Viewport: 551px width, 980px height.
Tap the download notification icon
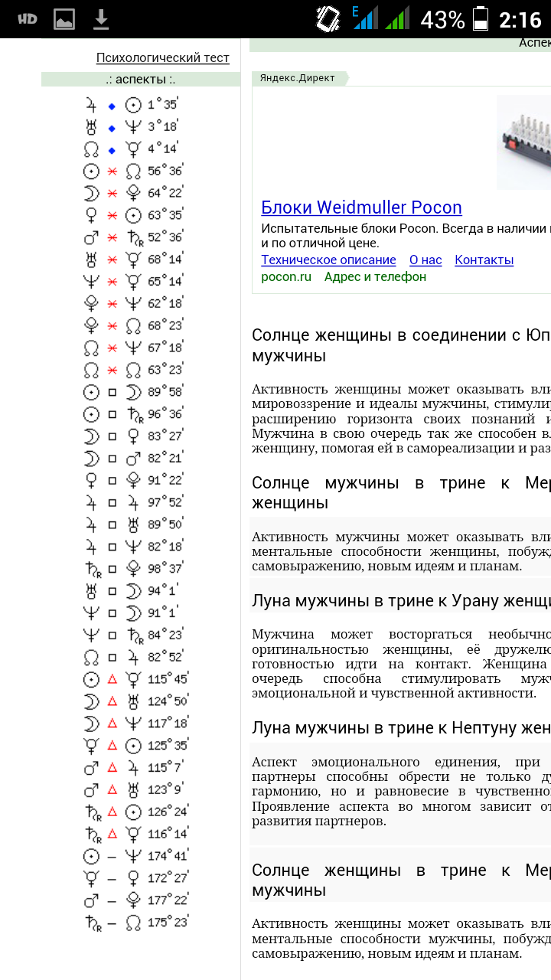point(101,19)
